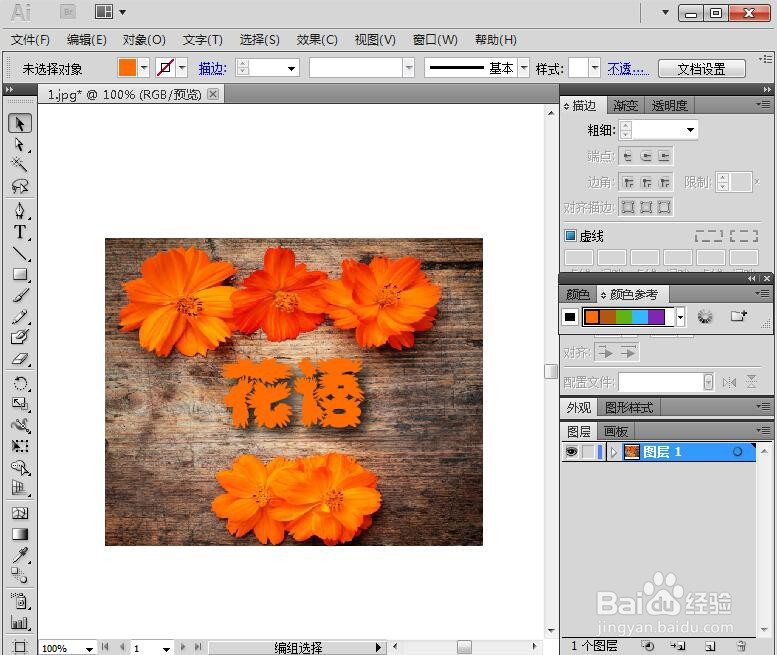Select the Type tool
777x655 pixels.
(20, 232)
